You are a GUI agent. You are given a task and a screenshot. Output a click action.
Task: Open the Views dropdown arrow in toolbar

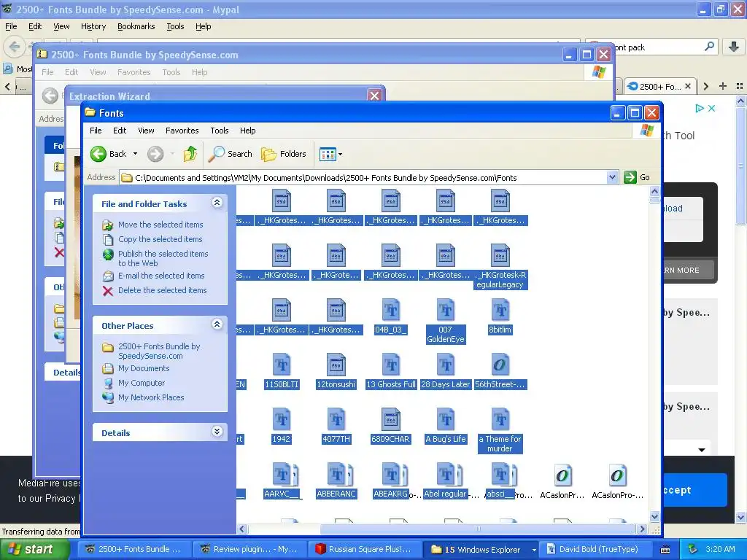340,154
